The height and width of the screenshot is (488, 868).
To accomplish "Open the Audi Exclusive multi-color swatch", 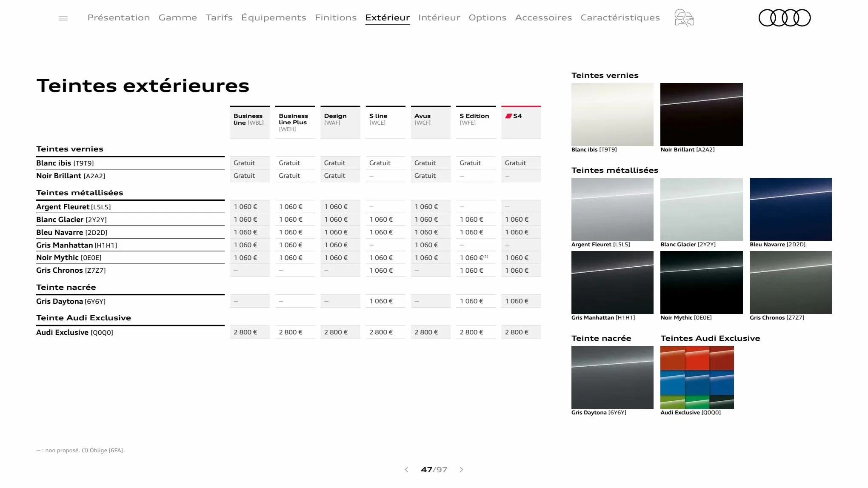I will pos(697,377).
